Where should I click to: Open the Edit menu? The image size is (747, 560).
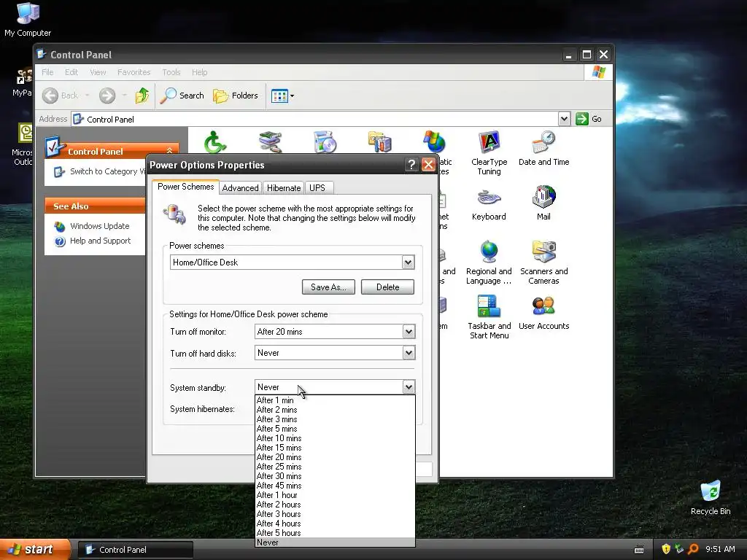71,72
